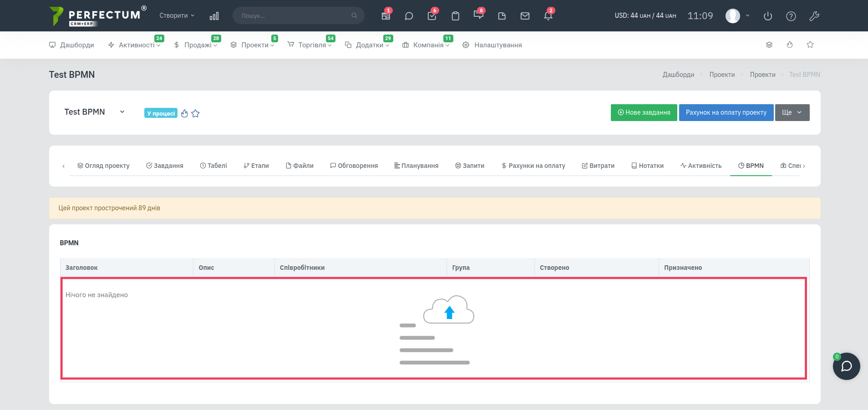
Task: Toggle the star favorite next to status
Action: coord(195,113)
